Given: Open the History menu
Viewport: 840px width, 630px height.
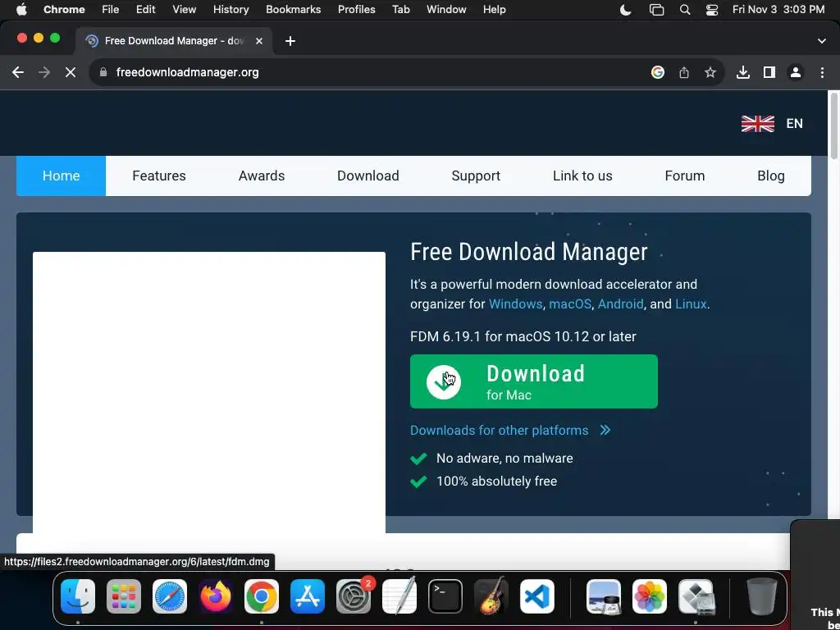Looking at the screenshot, I should (231, 10).
